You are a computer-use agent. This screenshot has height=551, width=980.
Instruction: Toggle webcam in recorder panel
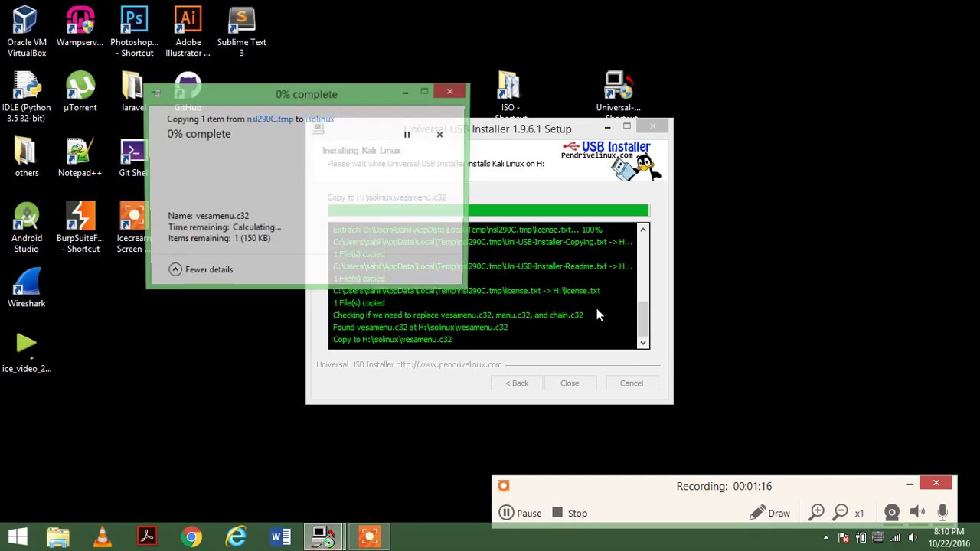click(892, 512)
